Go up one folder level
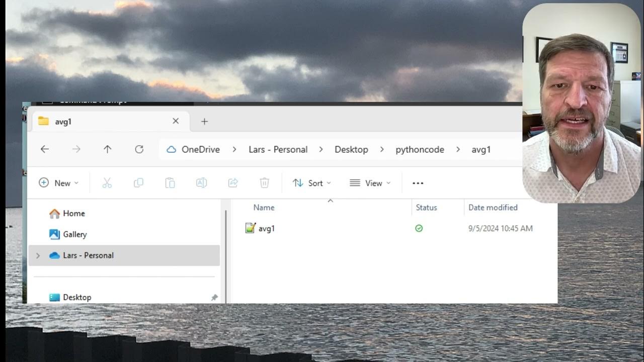The image size is (644, 362). click(x=107, y=149)
